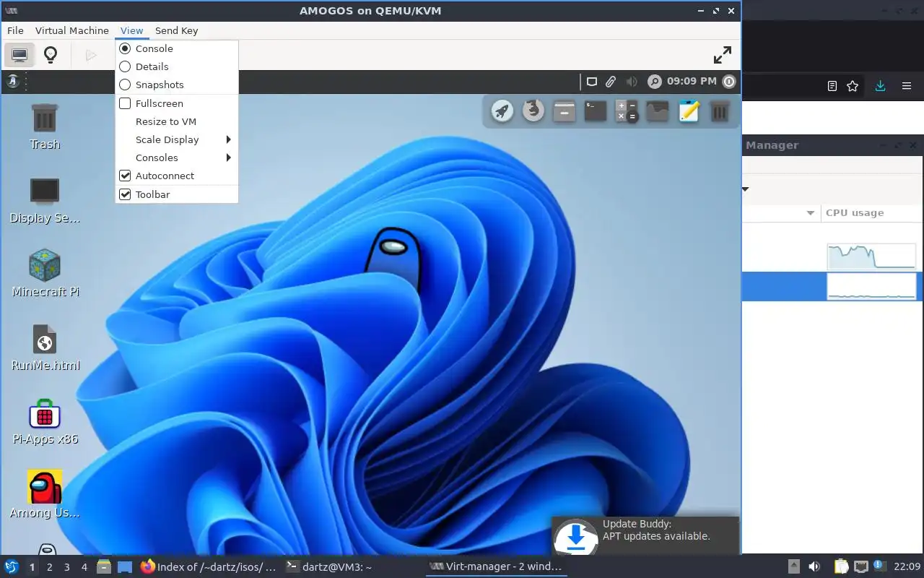Click guest panel power button icon

[729, 82]
